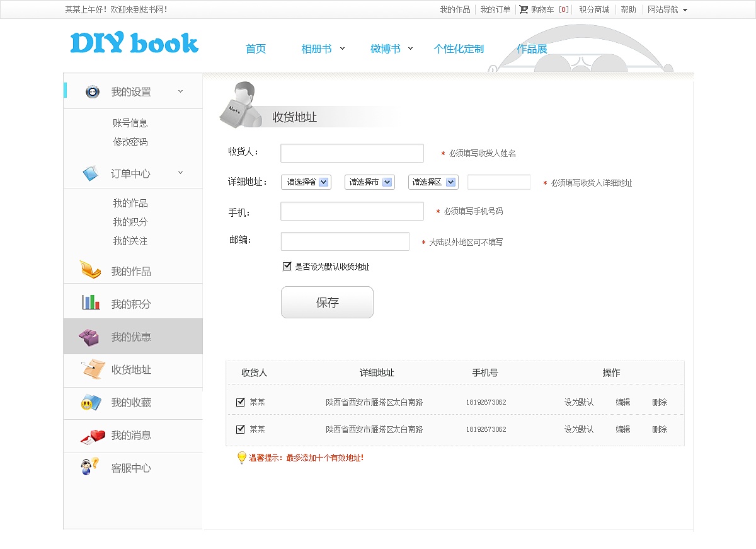Open 账号信息 in sidebar
This screenshot has width=756, height=549.
click(x=130, y=123)
